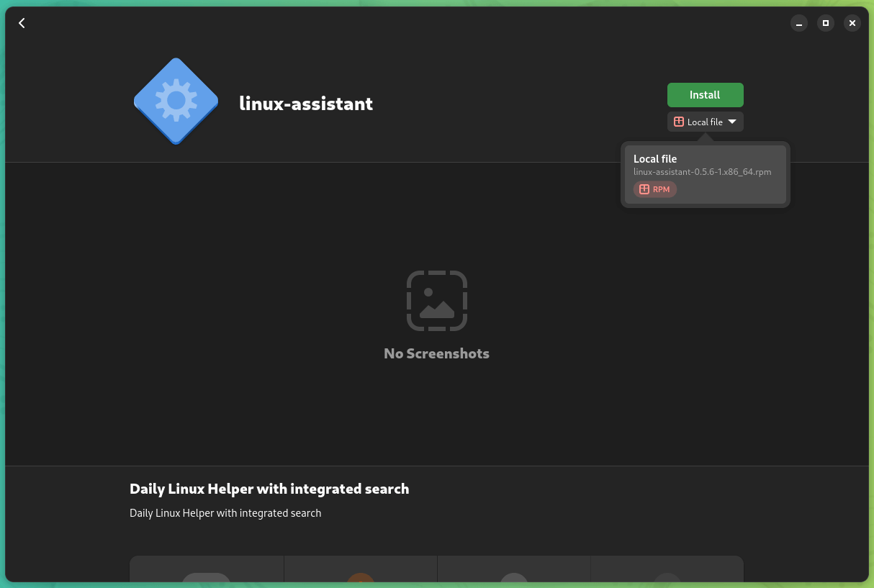
Task: Click the back navigation arrow
Action: tap(22, 23)
